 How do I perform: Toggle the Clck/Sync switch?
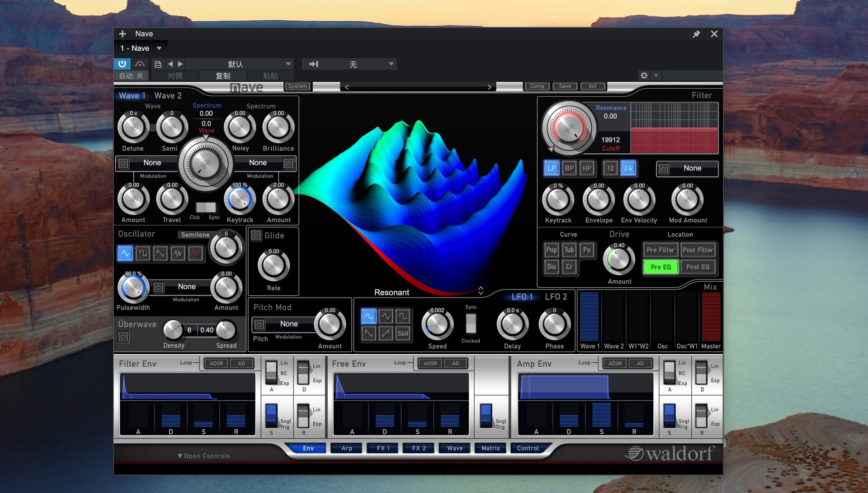click(x=206, y=207)
